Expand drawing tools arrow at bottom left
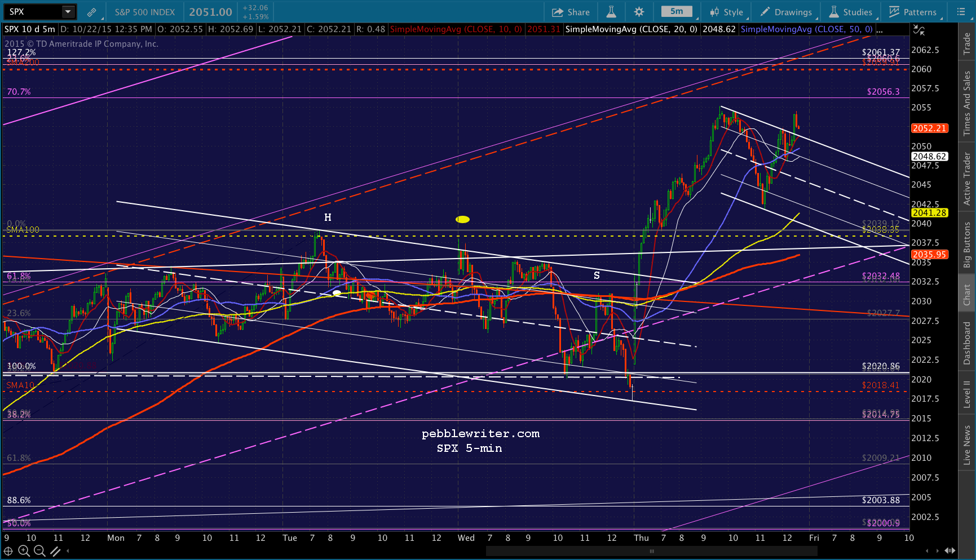Image resolution: width=976 pixels, height=560 pixels. 69,551
